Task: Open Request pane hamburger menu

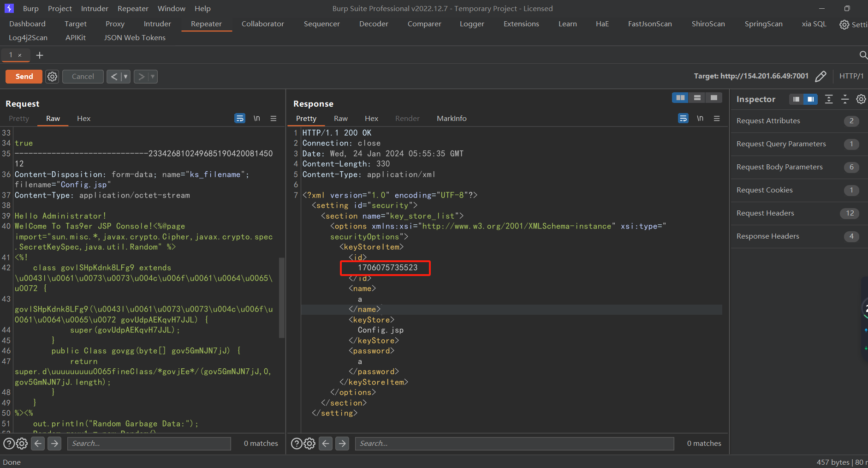Action: 273,119
